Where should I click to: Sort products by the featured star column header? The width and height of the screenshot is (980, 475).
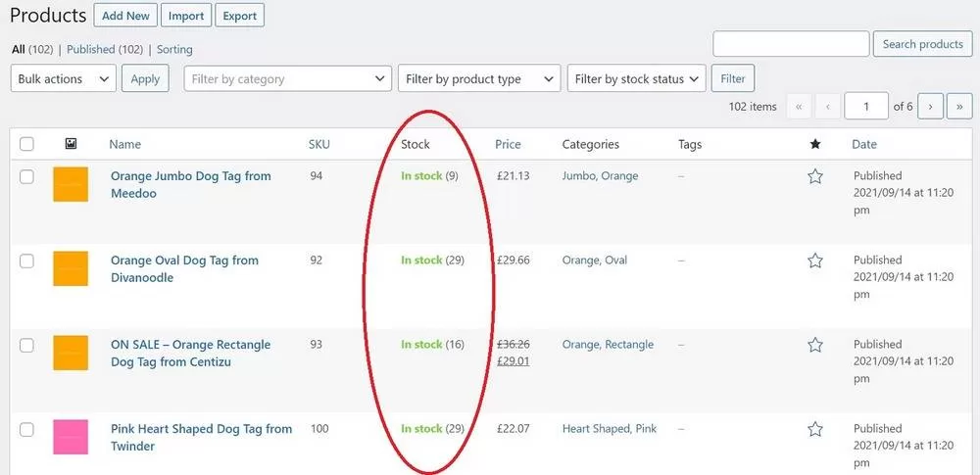click(814, 144)
